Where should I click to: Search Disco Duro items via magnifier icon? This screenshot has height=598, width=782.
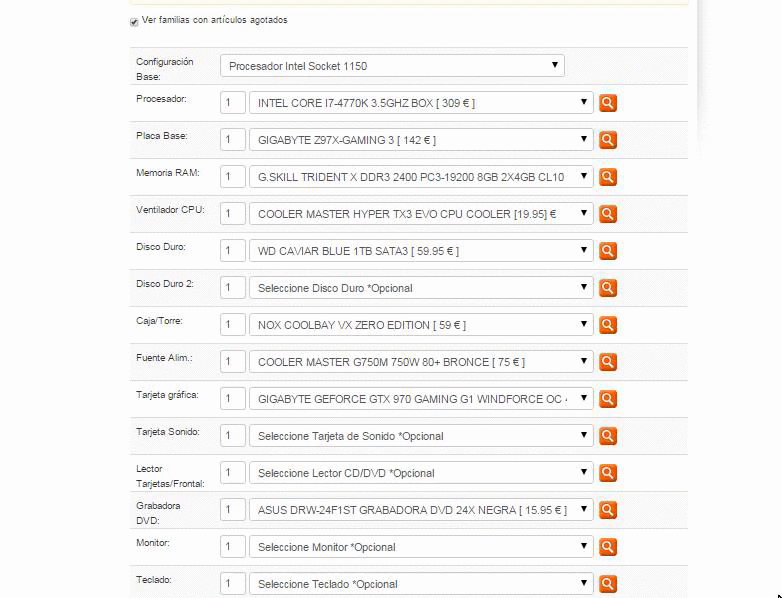click(607, 251)
